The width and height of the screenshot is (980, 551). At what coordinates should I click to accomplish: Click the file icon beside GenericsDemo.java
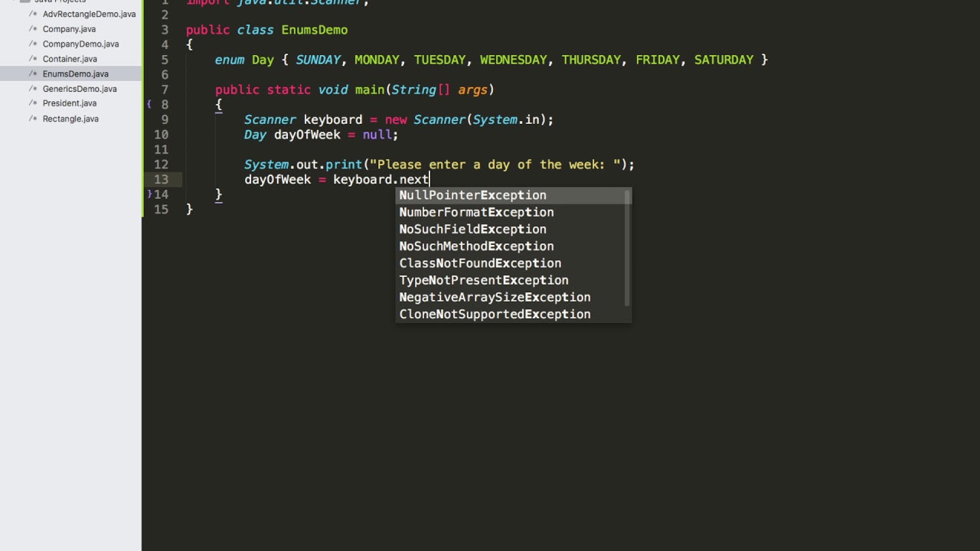pyautogui.click(x=33, y=89)
